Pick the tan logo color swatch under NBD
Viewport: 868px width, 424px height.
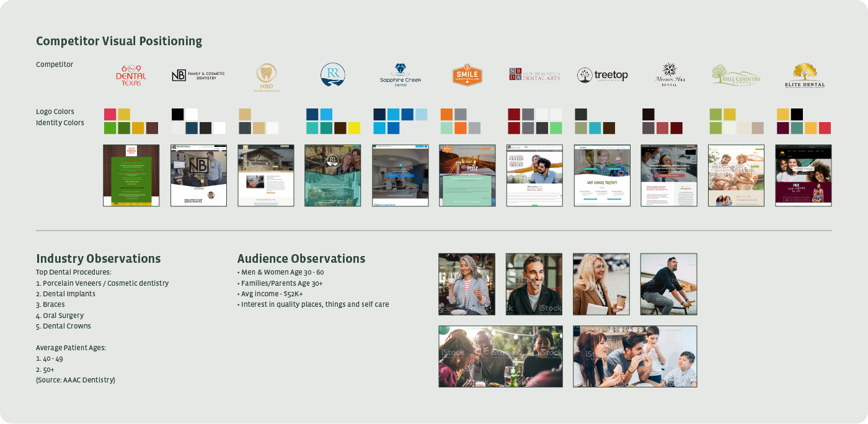[x=245, y=114]
